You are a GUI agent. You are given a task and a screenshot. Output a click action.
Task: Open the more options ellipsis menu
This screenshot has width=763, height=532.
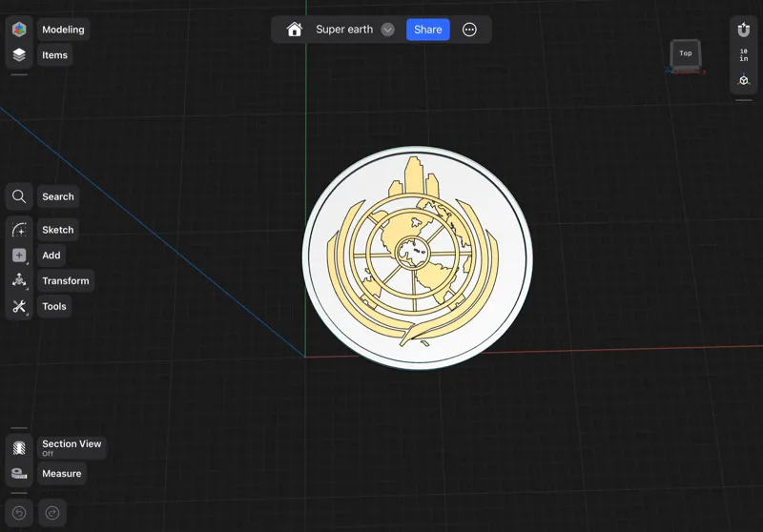(469, 30)
